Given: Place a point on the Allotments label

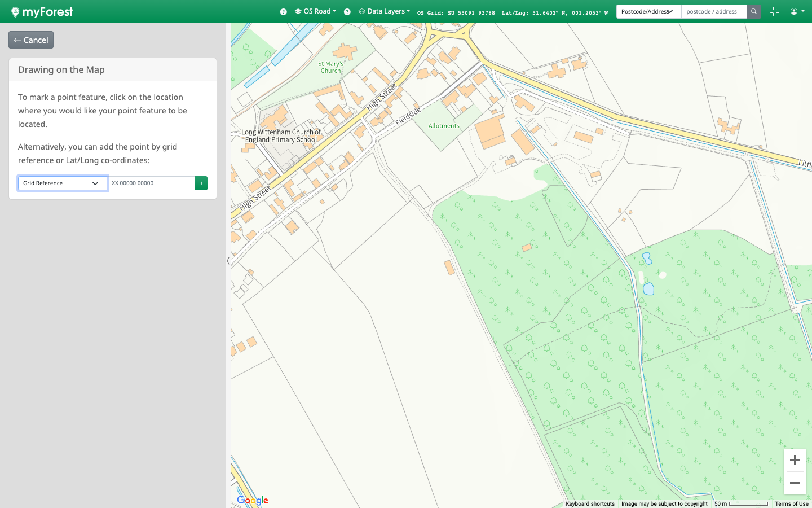Looking at the screenshot, I should pos(444,126).
